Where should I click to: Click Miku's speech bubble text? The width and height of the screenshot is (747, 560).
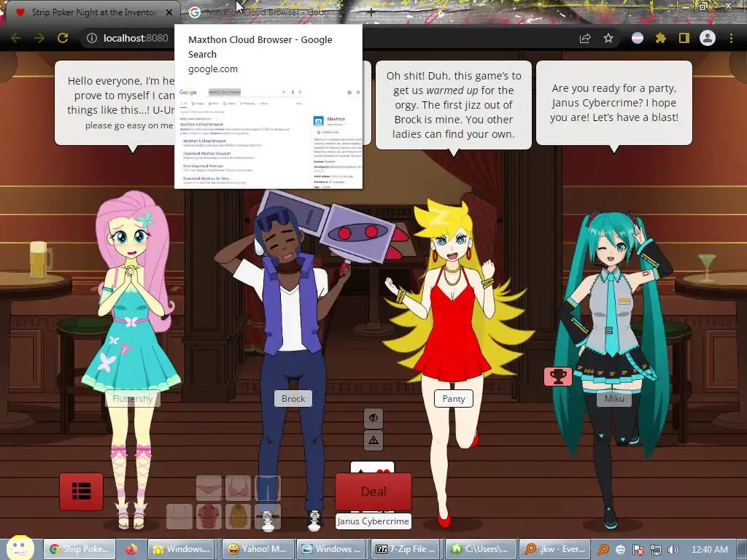614,102
